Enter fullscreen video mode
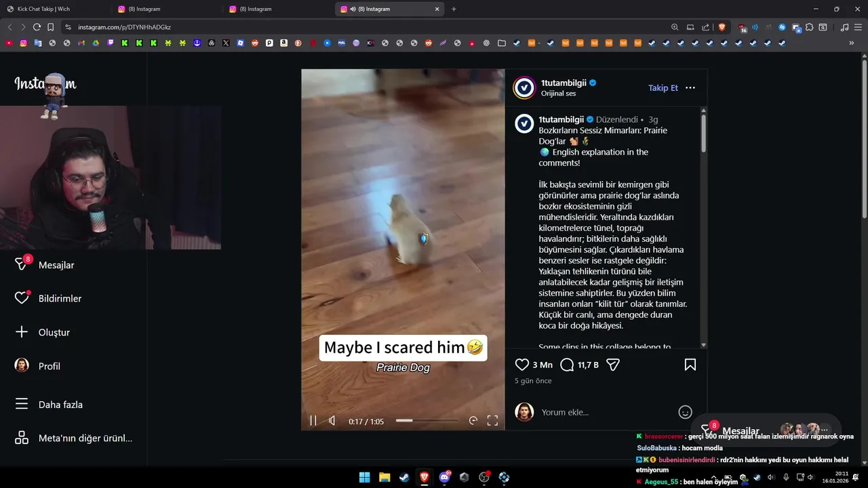 pyautogui.click(x=493, y=421)
